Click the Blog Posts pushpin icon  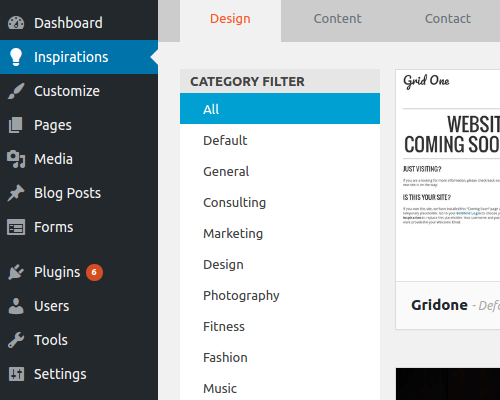[16, 193]
